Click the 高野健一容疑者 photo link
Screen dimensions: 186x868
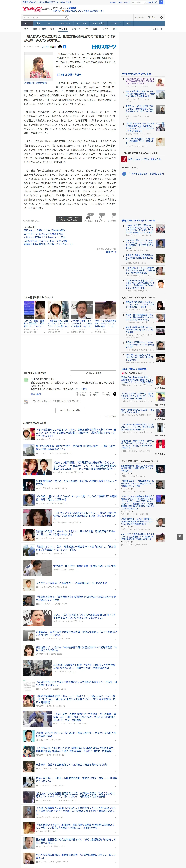click(x=69, y=75)
